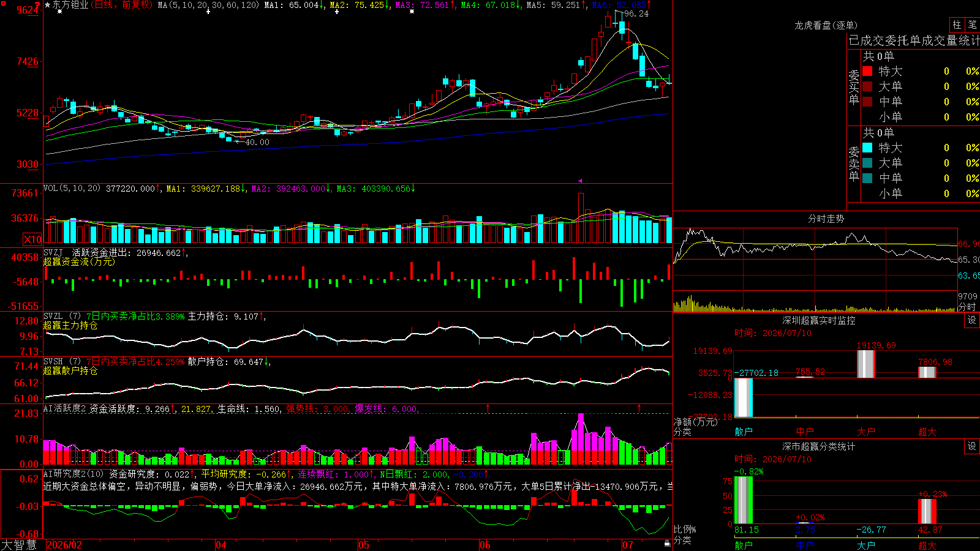Image resolution: width=980 pixels, height=551 pixels.
Task: Click the 06 month marker on the time axis
Action: click(x=485, y=545)
